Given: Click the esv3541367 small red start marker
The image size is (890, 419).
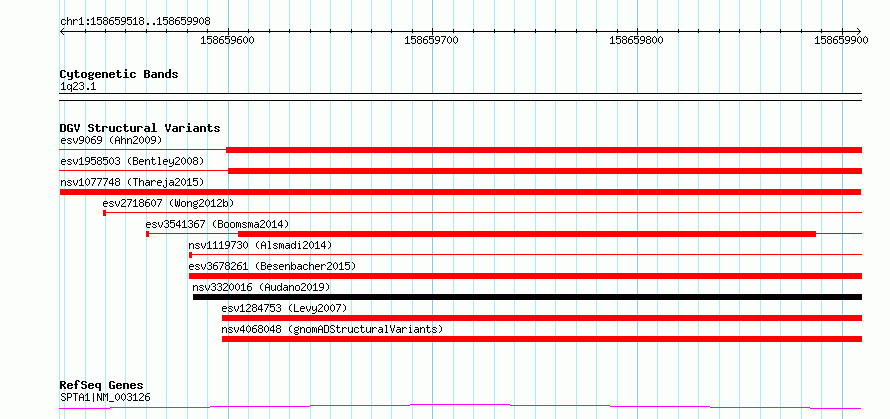Looking at the screenshot, I should click(x=148, y=234).
